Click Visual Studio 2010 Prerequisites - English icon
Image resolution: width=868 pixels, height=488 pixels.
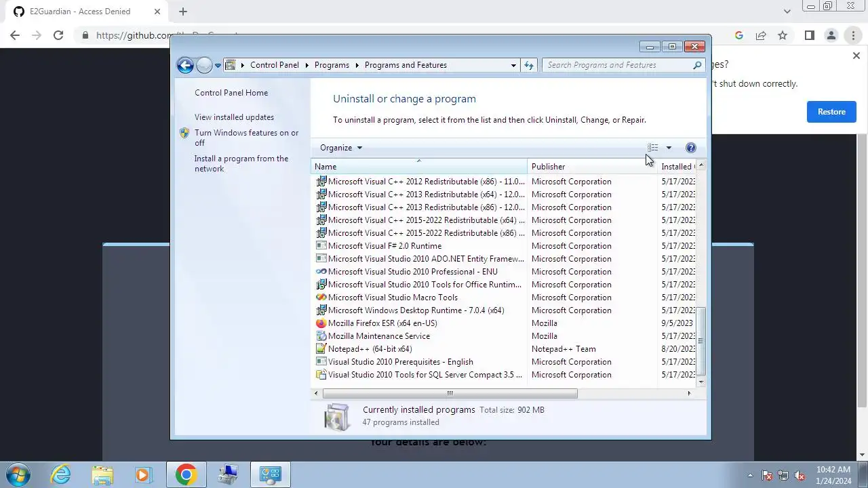[x=321, y=362]
